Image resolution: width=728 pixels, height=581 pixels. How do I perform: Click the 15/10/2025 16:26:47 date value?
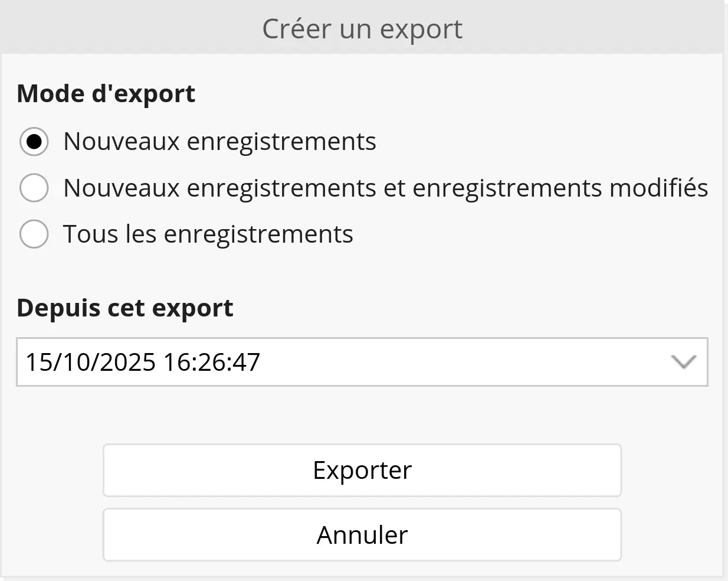(143, 362)
